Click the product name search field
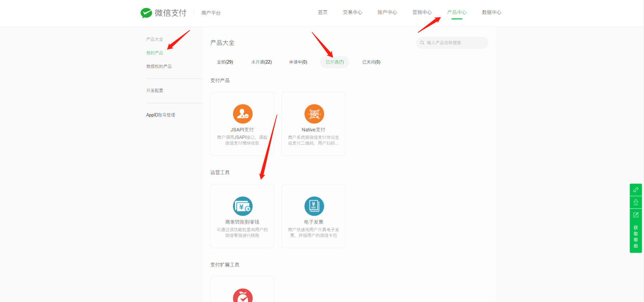The height and width of the screenshot is (302, 644). coord(455,43)
